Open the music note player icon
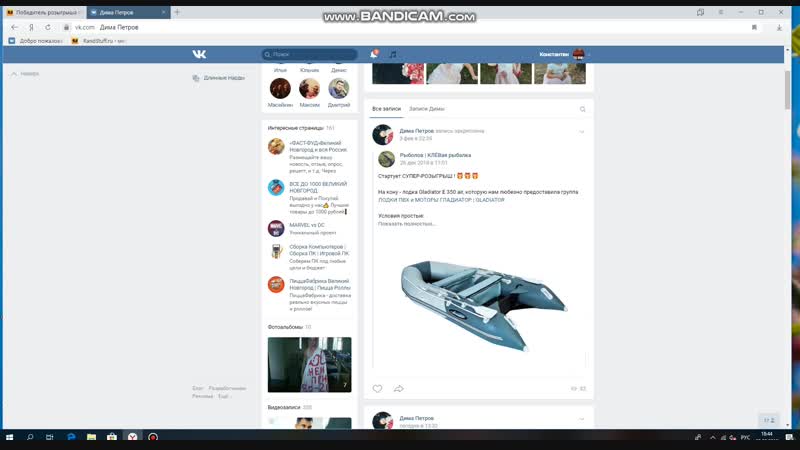 (x=393, y=54)
